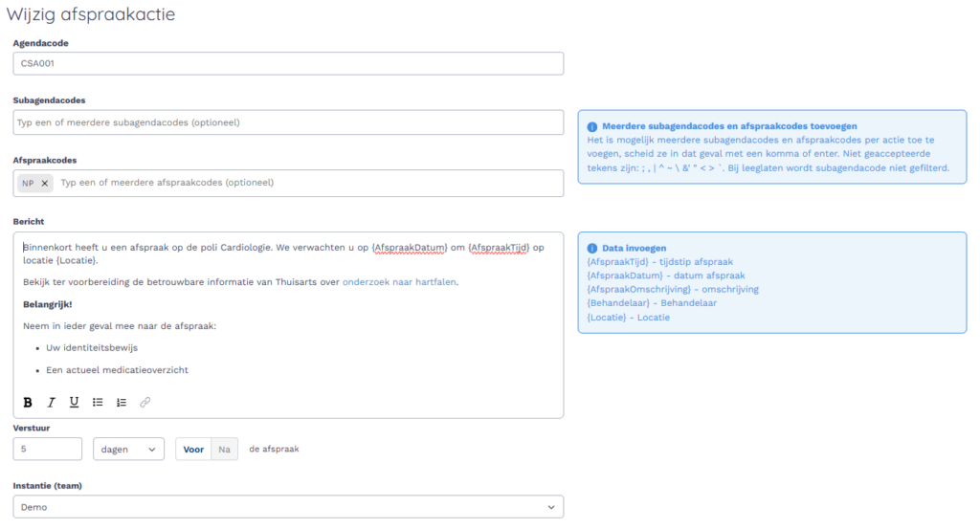Click the Verstuur number field
Viewport: 980px width, 529px height.
48,449
